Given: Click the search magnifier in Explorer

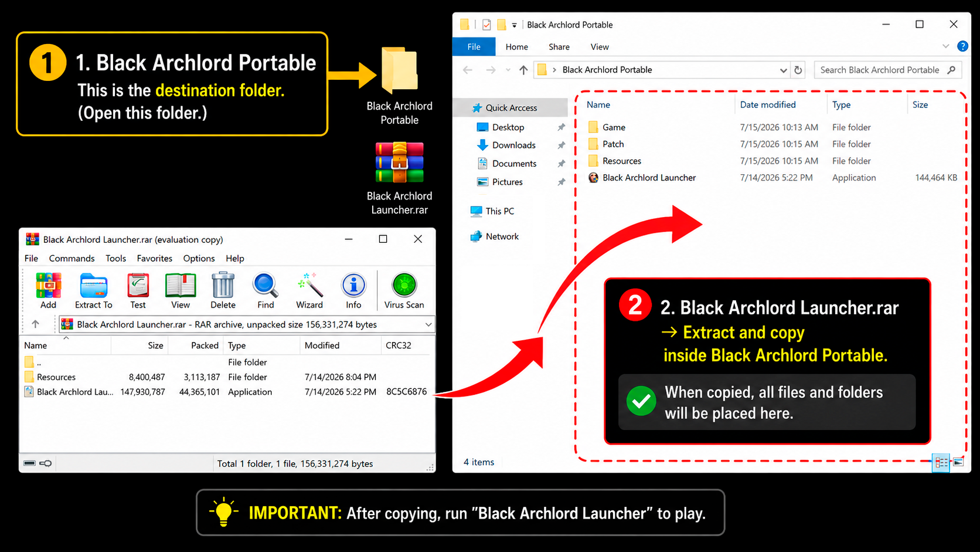Looking at the screenshot, I should point(951,70).
